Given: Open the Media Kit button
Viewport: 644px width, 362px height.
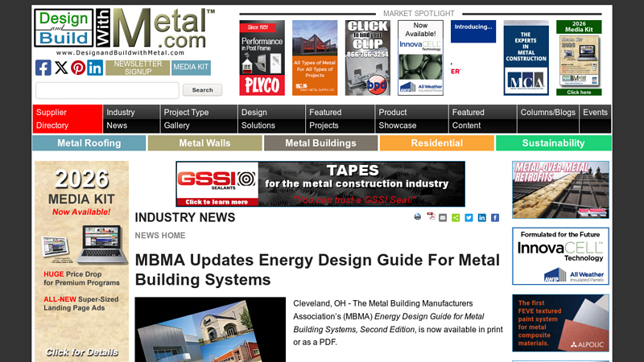Looking at the screenshot, I should coord(191,68).
